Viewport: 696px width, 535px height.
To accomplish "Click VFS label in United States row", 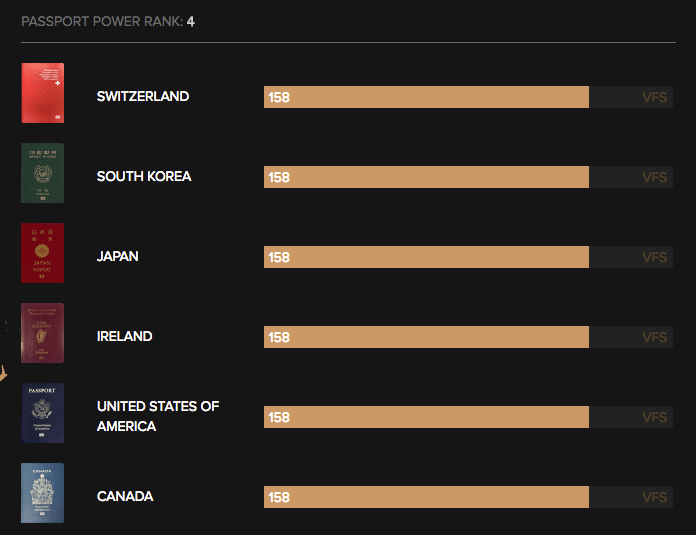I will [654, 417].
